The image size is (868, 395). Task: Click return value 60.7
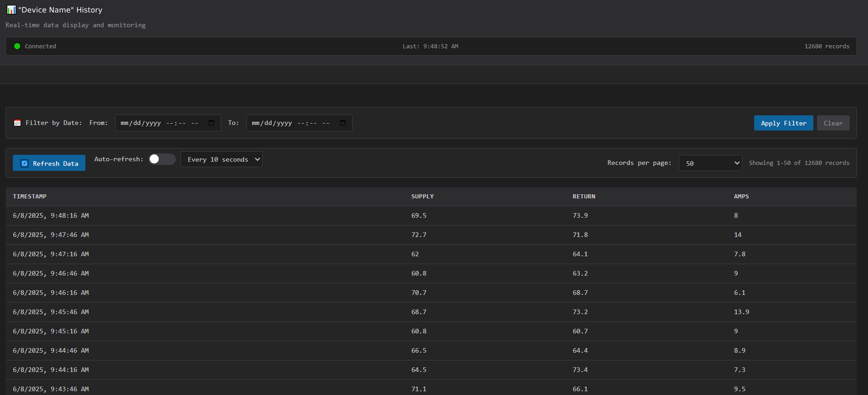[x=580, y=331]
